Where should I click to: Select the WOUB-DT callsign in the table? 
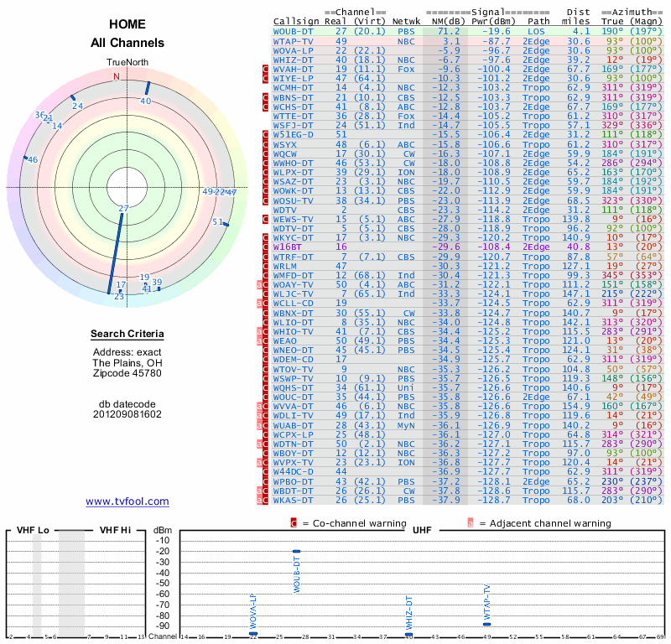[x=294, y=31]
